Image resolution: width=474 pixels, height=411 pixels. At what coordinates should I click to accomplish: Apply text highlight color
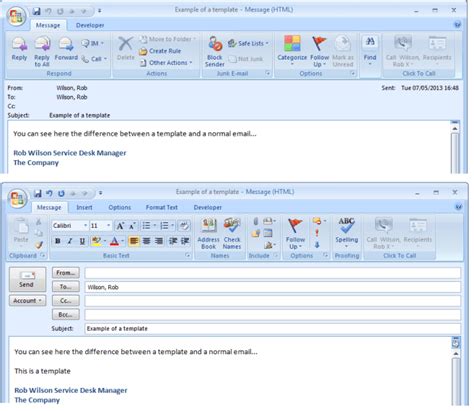tap(96, 241)
